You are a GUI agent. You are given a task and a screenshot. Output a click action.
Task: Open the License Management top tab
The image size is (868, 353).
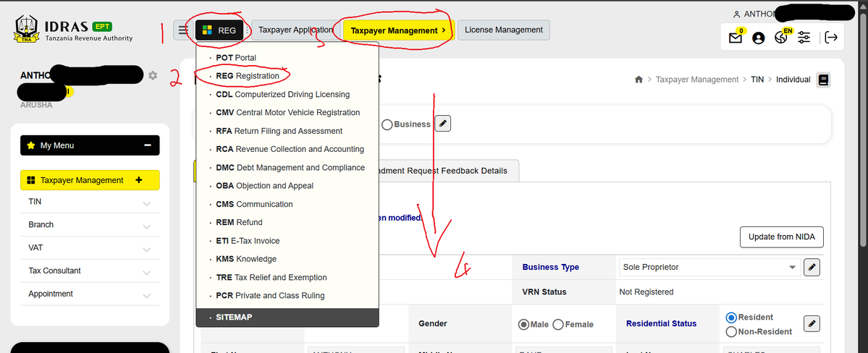coord(504,30)
